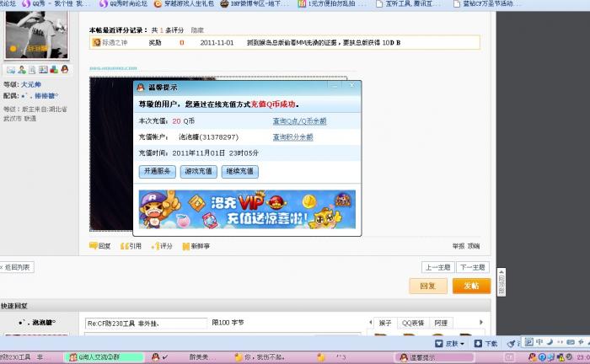Go to previous topic 上一主题
Screen dimensions: 590x364
click(438, 267)
